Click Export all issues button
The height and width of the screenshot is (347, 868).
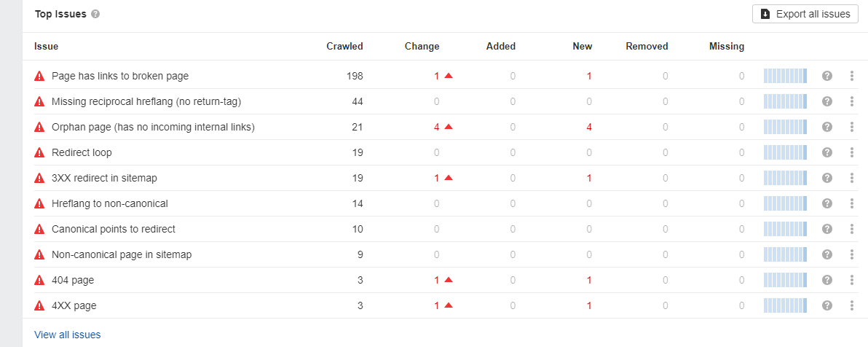[805, 14]
